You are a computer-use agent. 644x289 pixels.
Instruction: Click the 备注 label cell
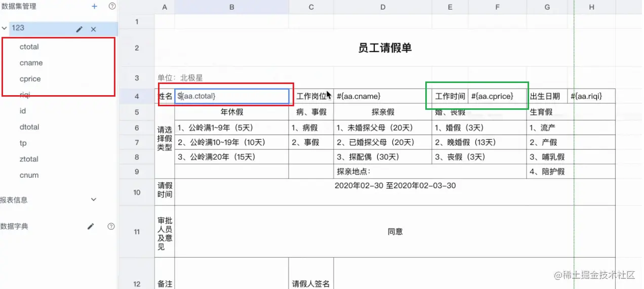tap(165, 273)
